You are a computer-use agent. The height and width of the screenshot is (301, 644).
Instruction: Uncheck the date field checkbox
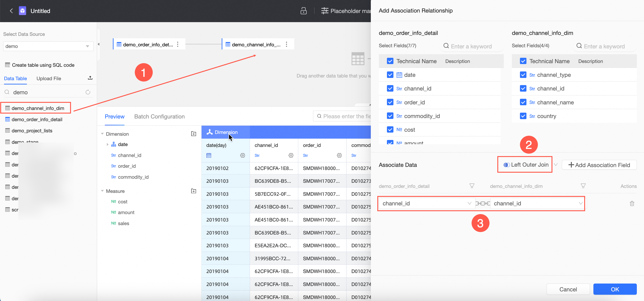pos(390,75)
